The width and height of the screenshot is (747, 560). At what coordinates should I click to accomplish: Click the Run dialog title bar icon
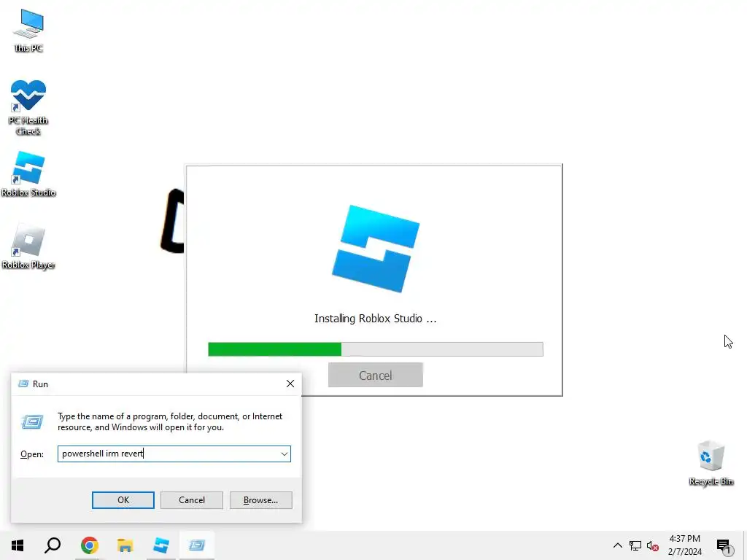(23, 384)
